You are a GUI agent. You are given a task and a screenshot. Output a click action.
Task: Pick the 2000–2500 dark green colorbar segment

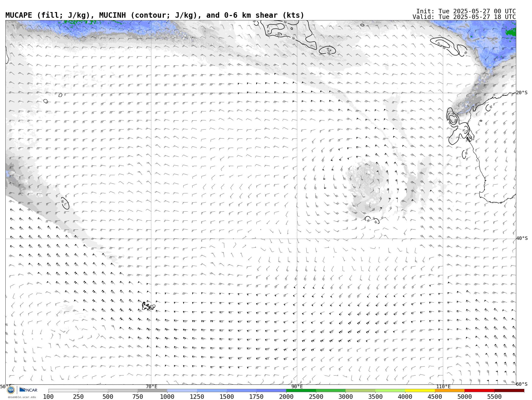tap(301, 391)
